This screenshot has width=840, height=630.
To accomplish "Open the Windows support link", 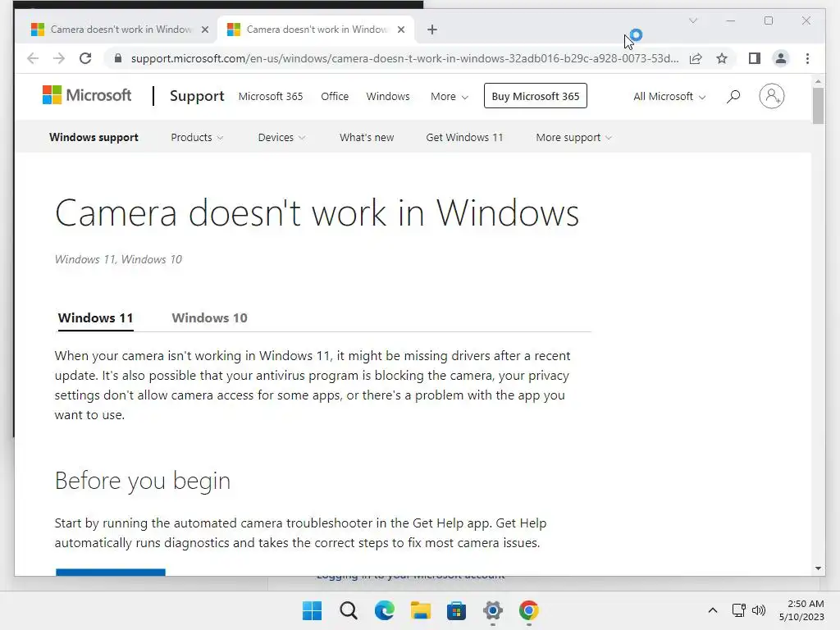I will pyautogui.click(x=94, y=137).
